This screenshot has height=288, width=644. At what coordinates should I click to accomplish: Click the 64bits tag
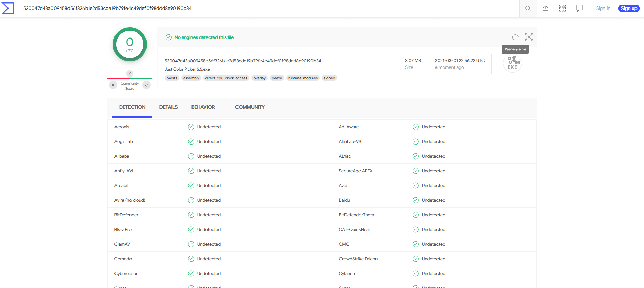172,78
